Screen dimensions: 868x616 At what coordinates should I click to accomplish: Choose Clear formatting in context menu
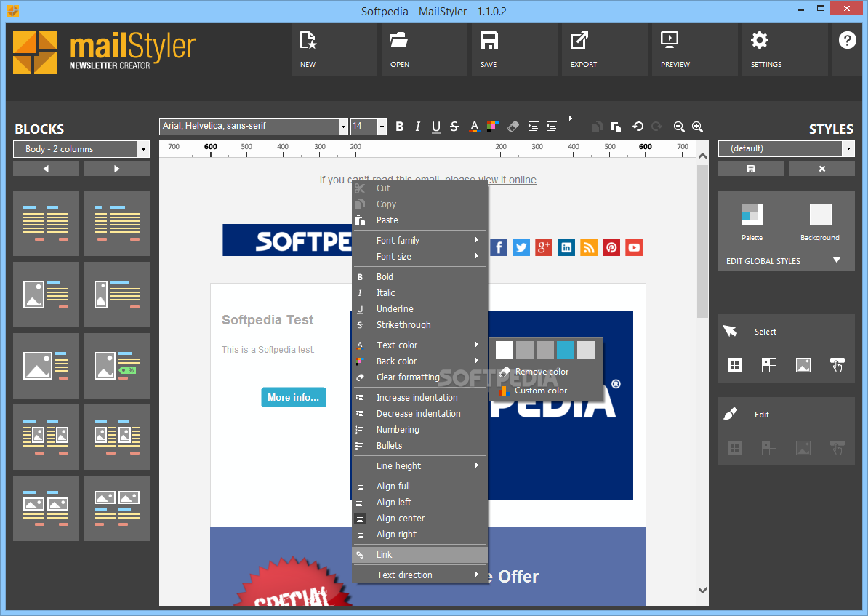click(x=420, y=377)
